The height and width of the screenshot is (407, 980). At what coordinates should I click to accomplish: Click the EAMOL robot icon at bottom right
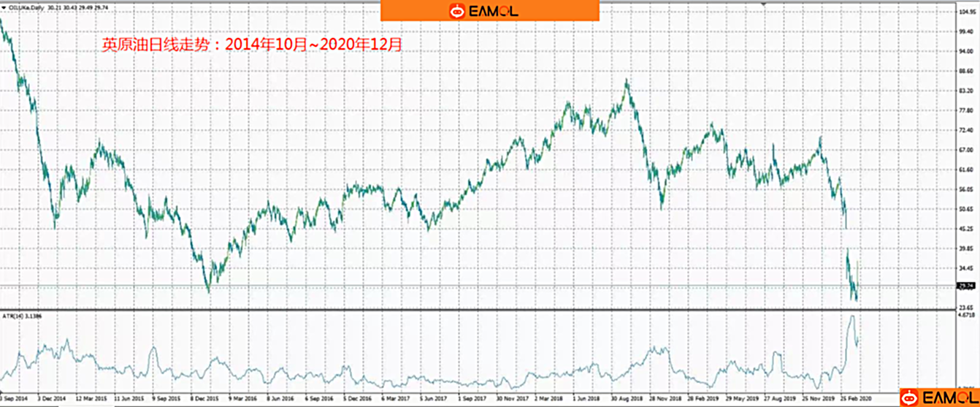coord(908,398)
